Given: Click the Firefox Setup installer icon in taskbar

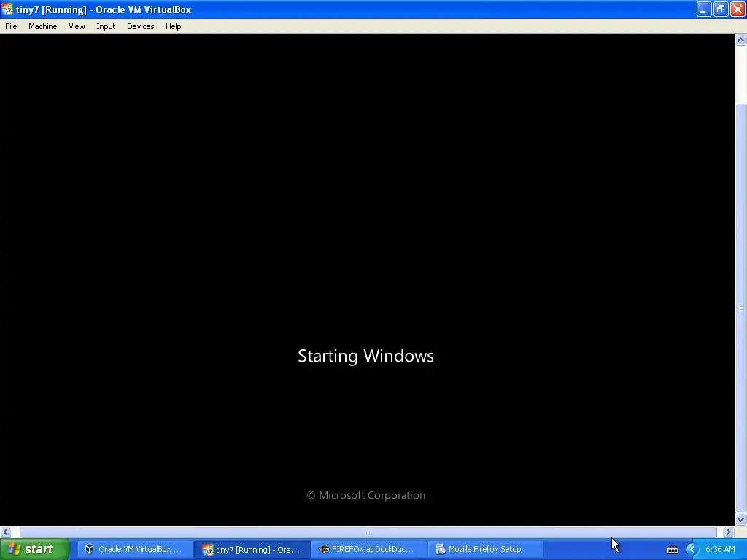Looking at the screenshot, I should 440,549.
